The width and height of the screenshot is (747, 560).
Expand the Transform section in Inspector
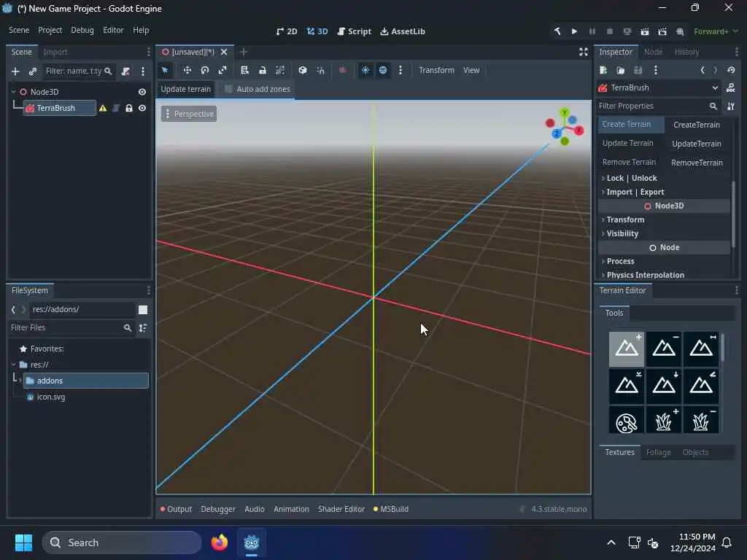[x=664, y=219]
